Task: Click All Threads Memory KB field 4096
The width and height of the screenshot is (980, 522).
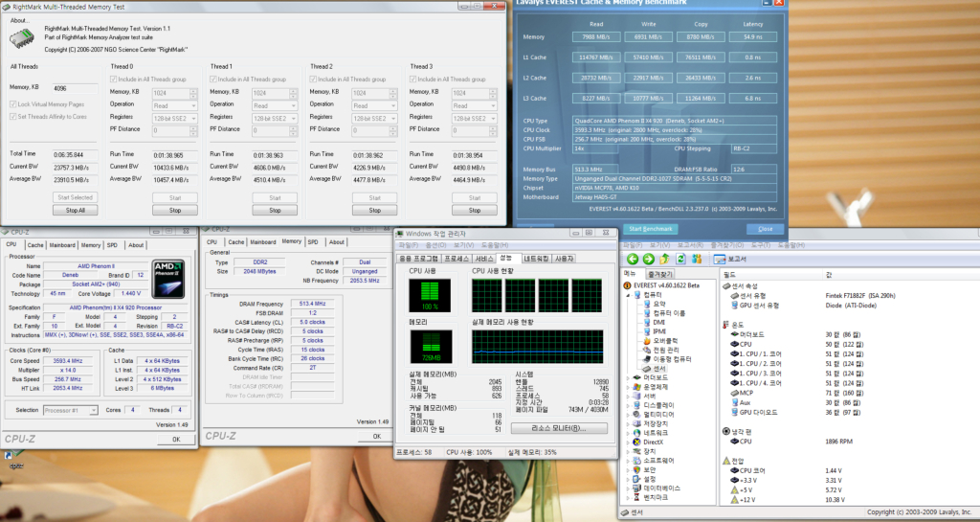Action: pyautogui.click(x=75, y=88)
